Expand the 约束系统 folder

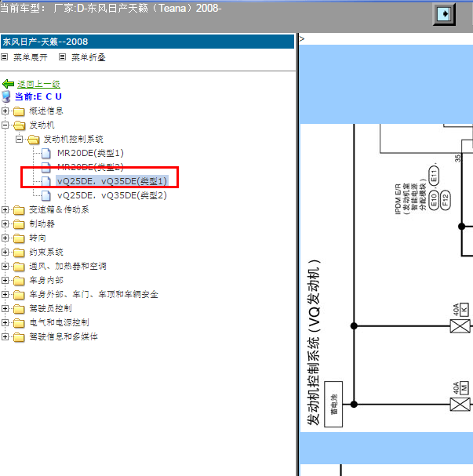coord(5,252)
